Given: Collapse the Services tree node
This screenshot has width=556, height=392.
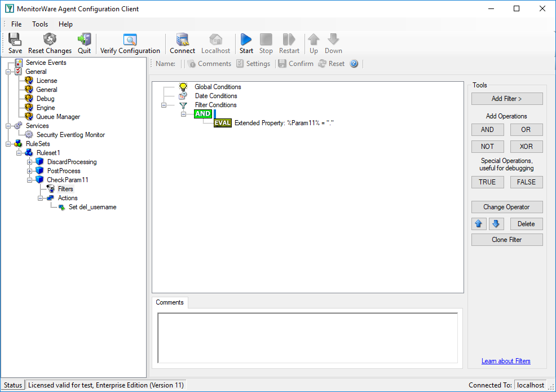Looking at the screenshot, I should (8, 126).
